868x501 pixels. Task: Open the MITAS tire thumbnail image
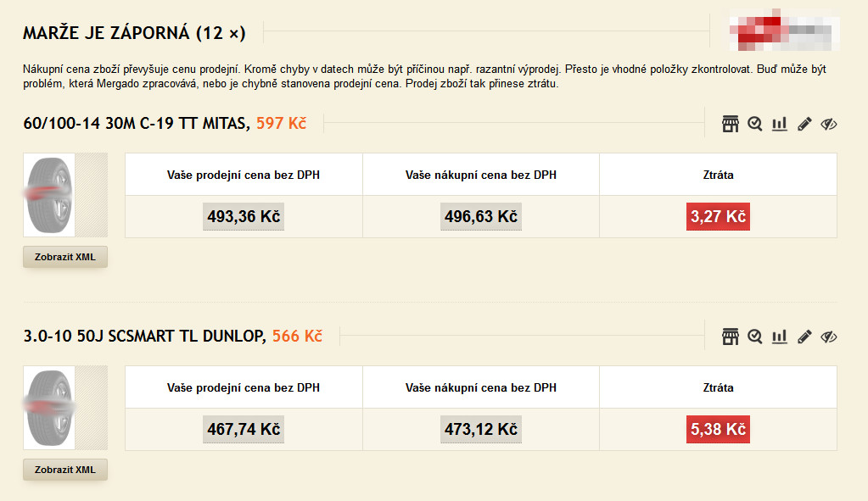(49, 195)
